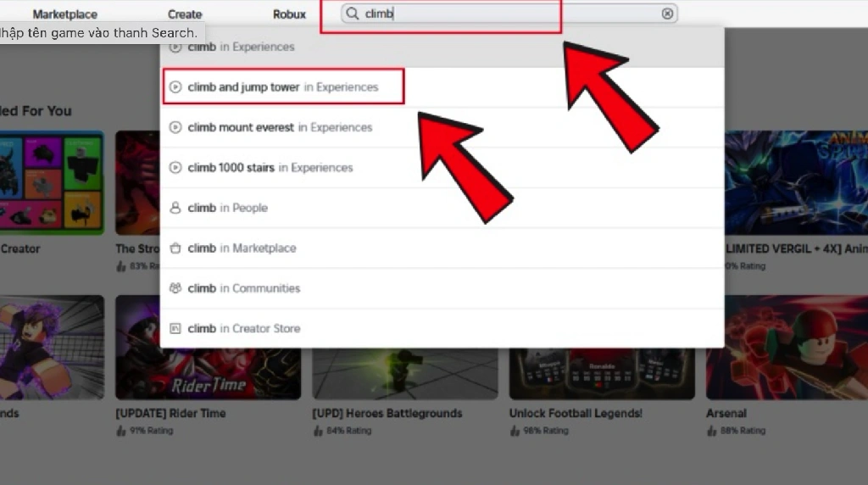Click play icon beside 'climb mount everest'
This screenshot has width=868, height=485.
[x=175, y=127]
